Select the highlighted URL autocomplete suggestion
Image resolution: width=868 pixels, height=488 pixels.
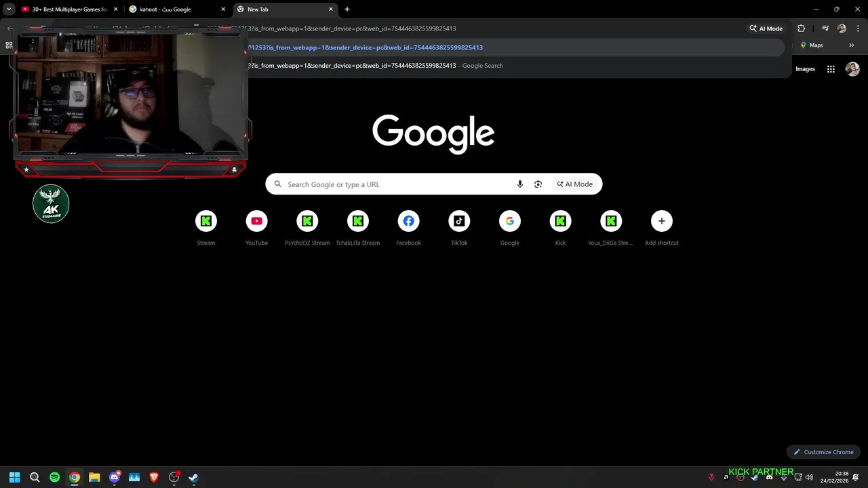pyautogui.click(x=515, y=47)
